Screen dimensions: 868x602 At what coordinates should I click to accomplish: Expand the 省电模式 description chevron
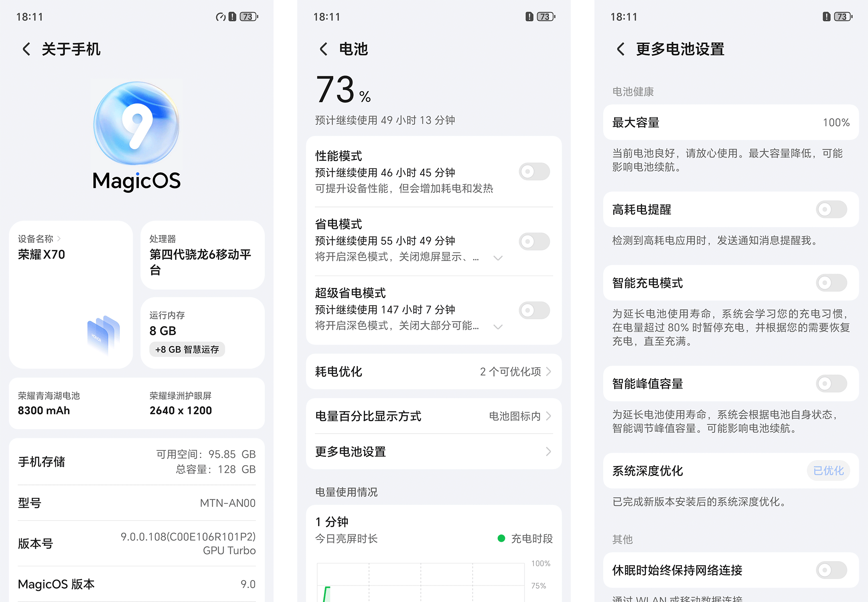pyautogui.click(x=498, y=258)
